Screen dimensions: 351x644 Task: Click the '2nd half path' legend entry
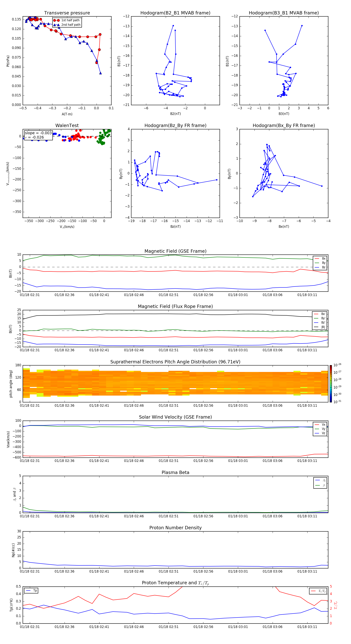pyautogui.click(x=67, y=25)
